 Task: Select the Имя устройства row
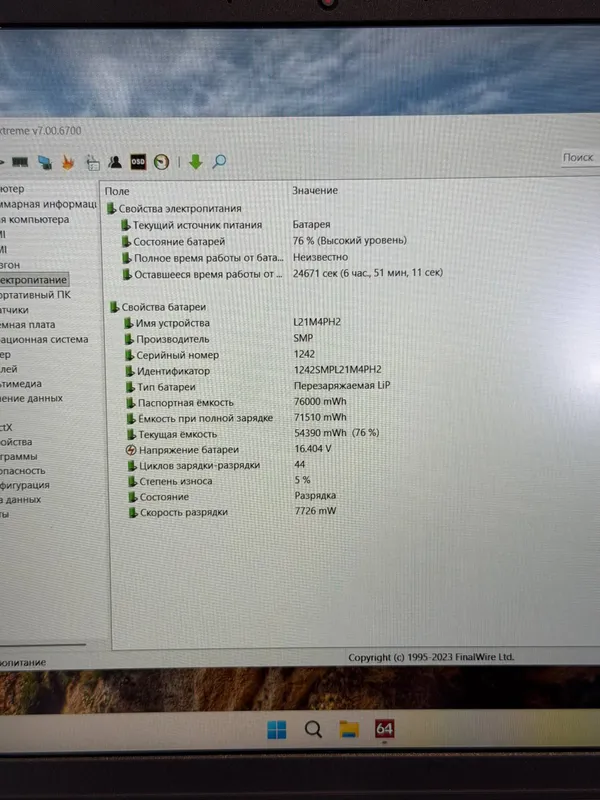pos(167,323)
